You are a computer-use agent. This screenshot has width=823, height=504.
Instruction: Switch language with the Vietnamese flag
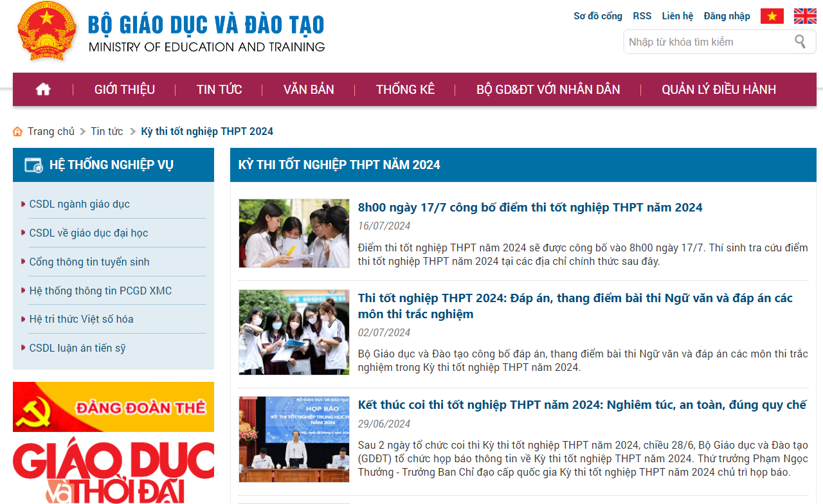(x=772, y=16)
